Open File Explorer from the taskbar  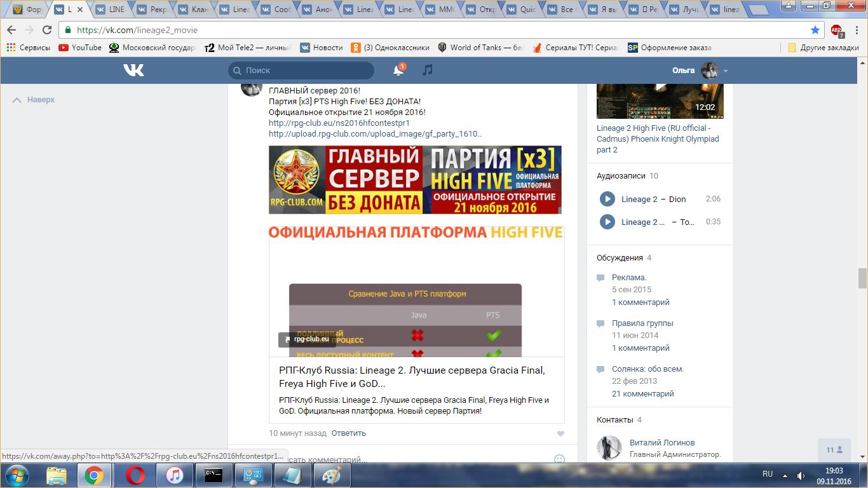56,475
